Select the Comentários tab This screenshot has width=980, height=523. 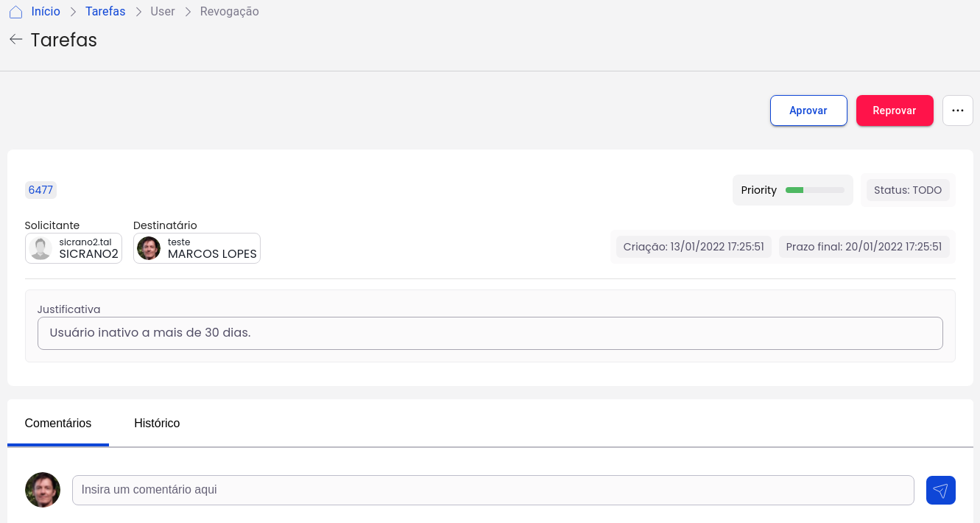(58, 423)
